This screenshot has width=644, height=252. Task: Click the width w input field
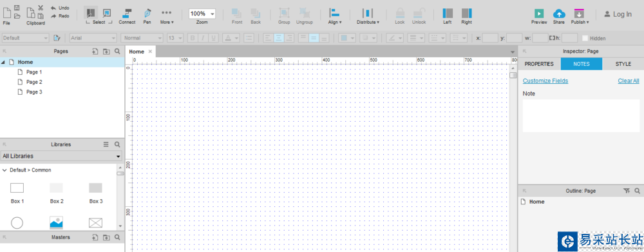tap(540, 38)
